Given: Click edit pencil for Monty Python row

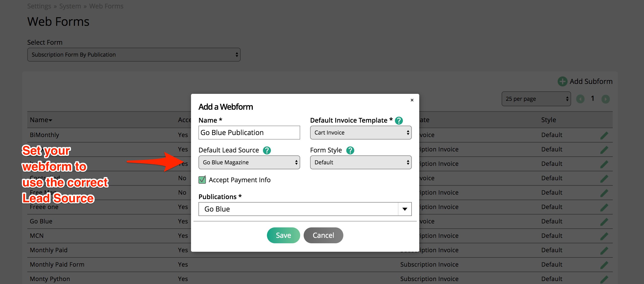Looking at the screenshot, I should (604, 279).
